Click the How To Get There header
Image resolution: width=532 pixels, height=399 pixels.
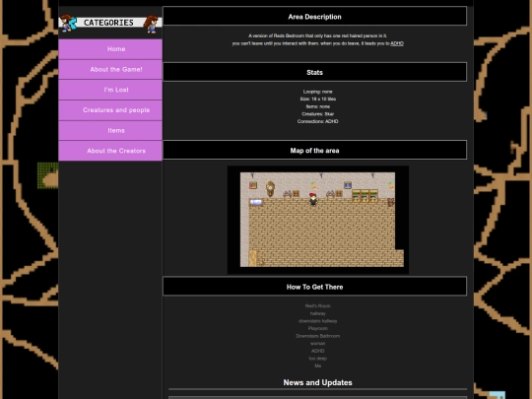(315, 287)
